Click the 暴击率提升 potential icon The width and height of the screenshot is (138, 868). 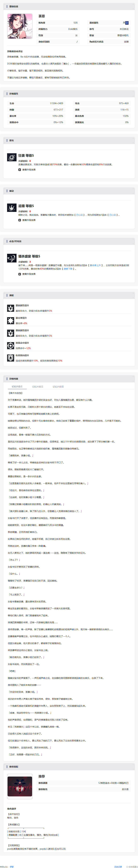pos(11,320)
